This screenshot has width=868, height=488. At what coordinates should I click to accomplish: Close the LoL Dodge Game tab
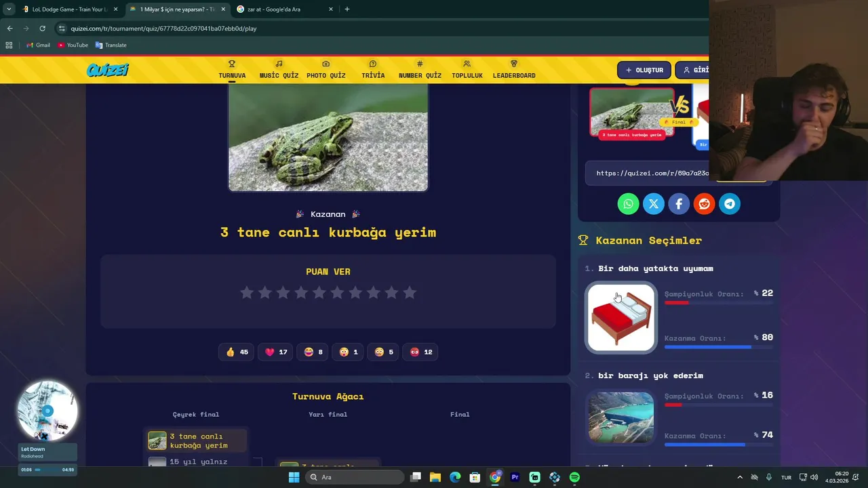(x=116, y=9)
